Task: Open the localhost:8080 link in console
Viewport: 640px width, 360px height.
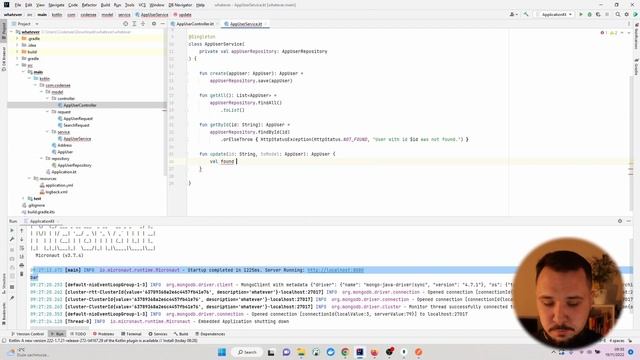Action: [335, 270]
